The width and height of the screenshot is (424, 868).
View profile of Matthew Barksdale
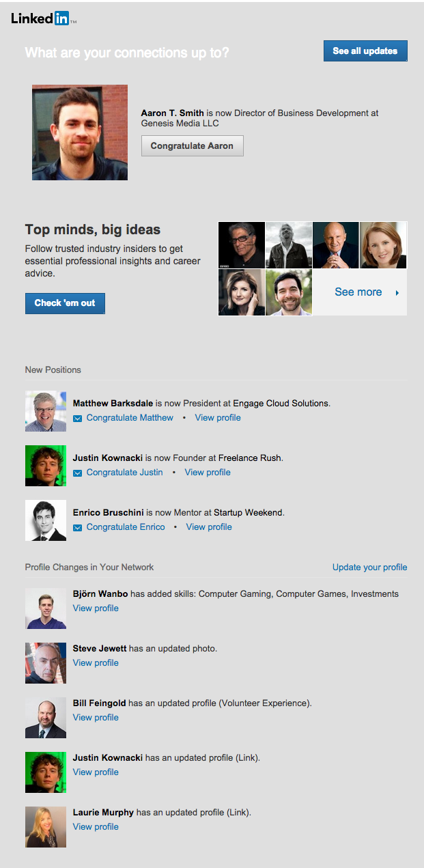pos(218,418)
